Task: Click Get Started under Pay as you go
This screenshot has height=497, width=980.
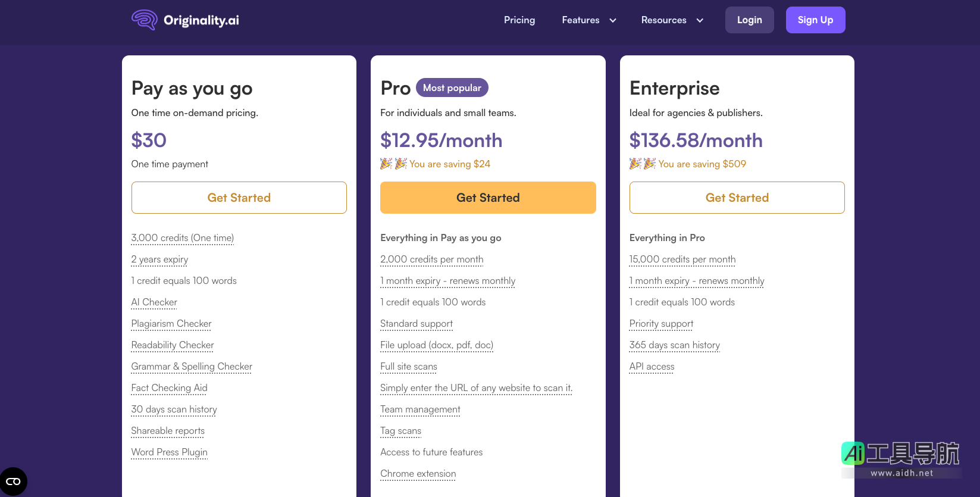Action: (239, 198)
